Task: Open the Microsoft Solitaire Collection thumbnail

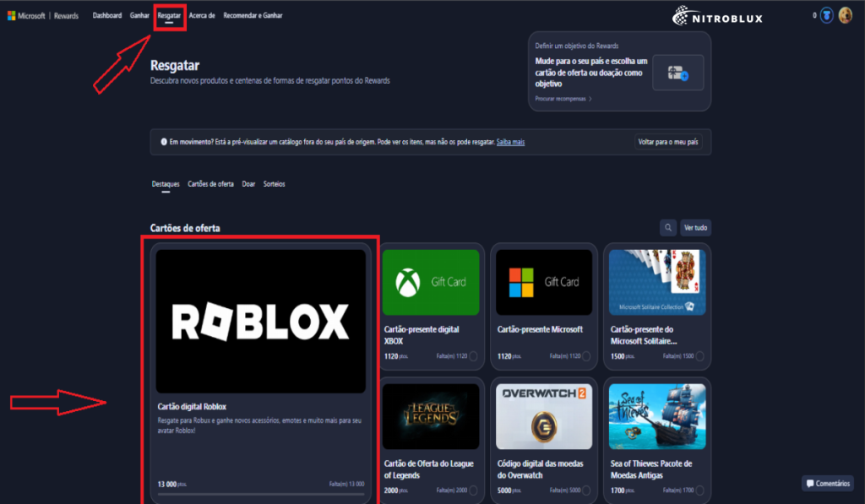Action: 657,282
